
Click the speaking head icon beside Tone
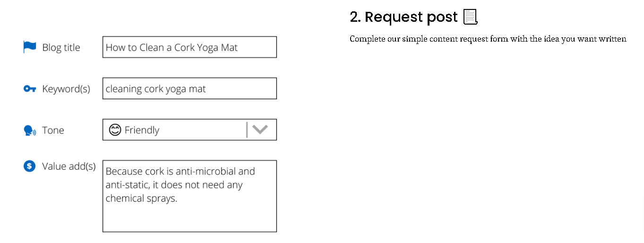(x=30, y=130)
